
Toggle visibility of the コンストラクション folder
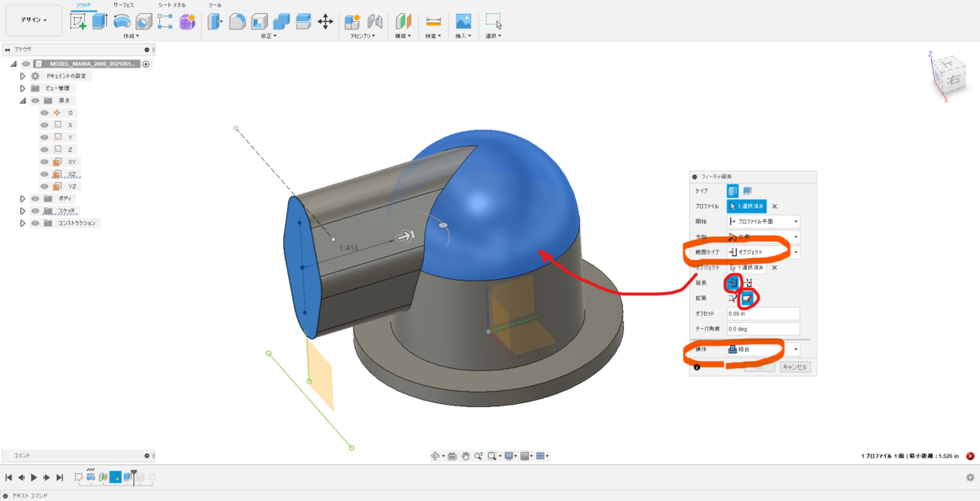(35, 223)
